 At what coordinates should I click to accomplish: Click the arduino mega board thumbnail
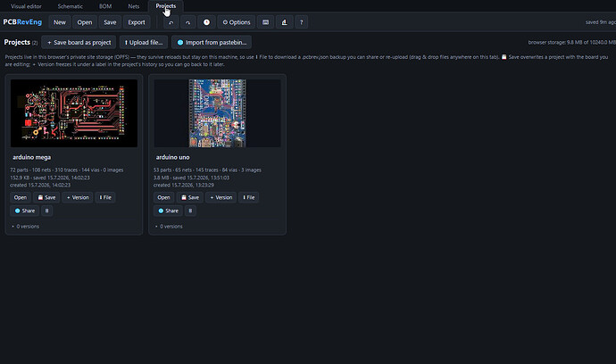tap(74, 113)
